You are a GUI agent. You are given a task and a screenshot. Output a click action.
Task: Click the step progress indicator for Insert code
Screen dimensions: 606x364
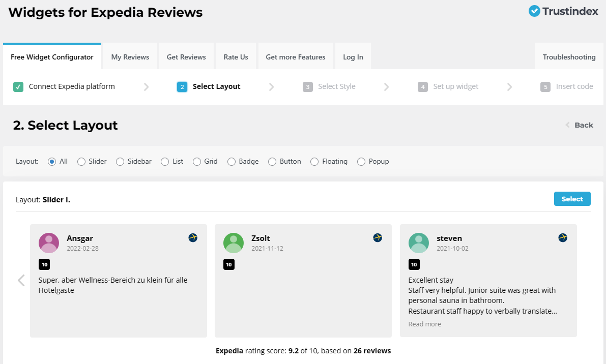(x=545, y=87)
